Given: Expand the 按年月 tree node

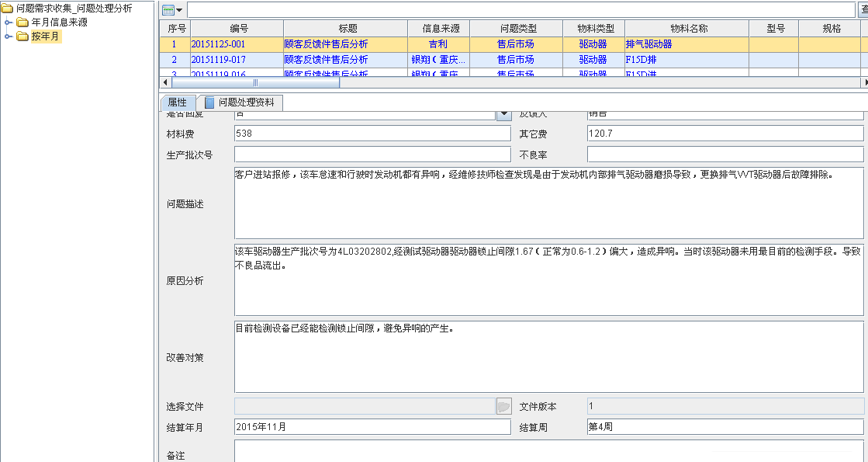Looking at the screenshot, I should 9,36.
